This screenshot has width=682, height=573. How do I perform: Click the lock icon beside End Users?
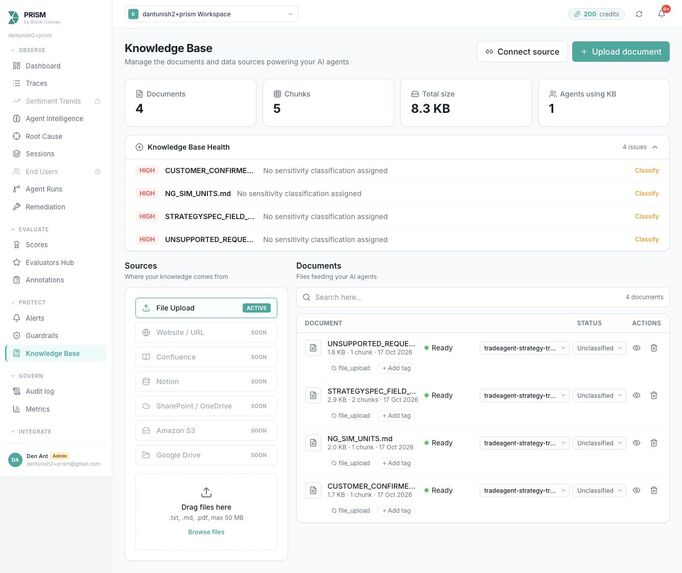point(97,171)
